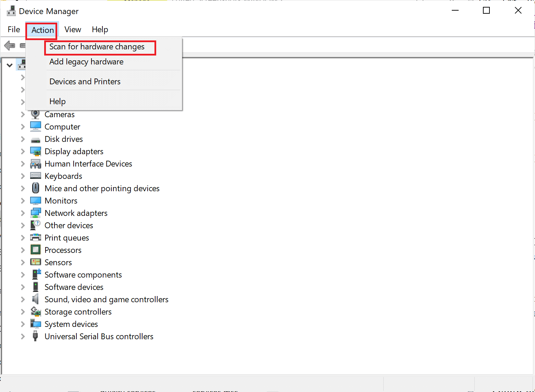The height and width of the screenshot is (392, 535).
Task: Expand the Other devices category
Action: click(x=22, y=225)
